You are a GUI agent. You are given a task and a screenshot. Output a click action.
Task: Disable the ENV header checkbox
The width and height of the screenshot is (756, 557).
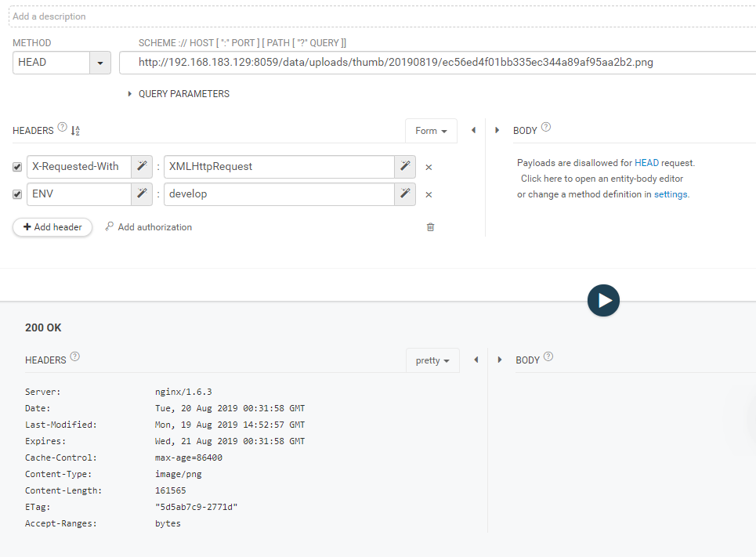tap(17, 194)
